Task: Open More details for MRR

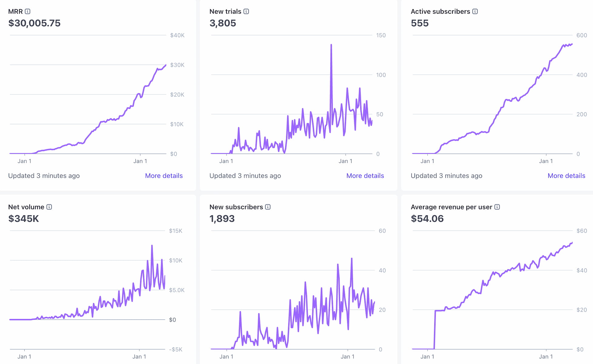Action: point(164,176)
